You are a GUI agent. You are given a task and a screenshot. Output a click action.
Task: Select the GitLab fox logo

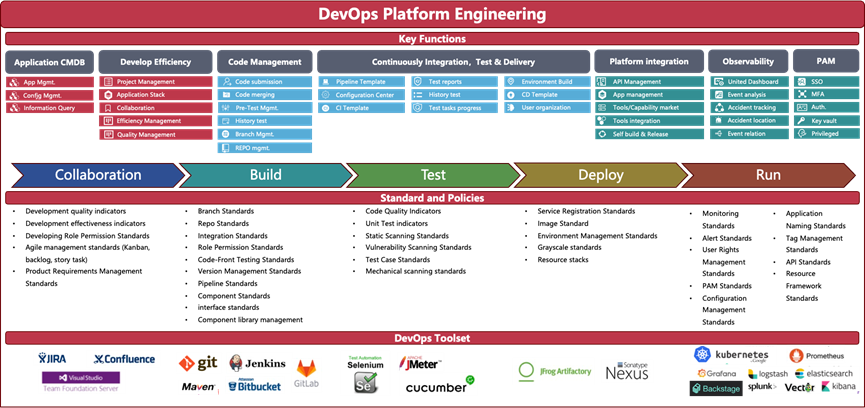coord(307,373)
